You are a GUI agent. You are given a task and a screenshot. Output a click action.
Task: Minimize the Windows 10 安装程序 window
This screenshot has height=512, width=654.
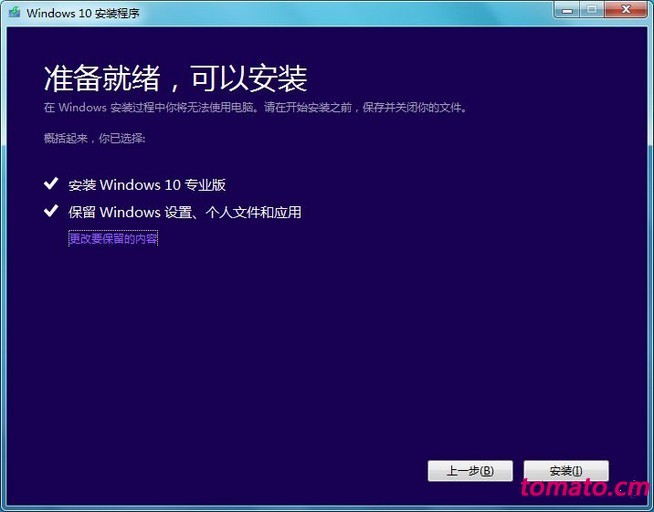pos(566,10)
